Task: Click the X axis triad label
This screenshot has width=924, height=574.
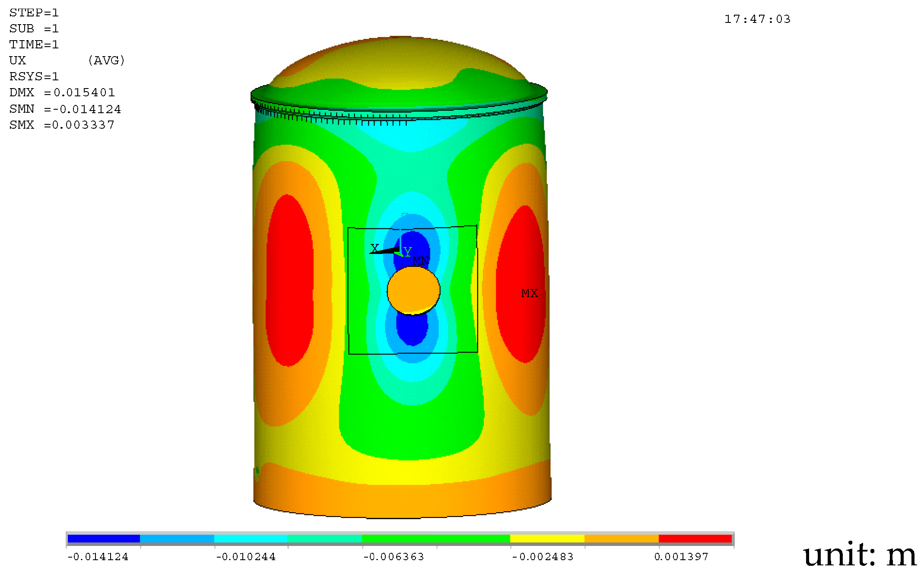Action: point(374,248)
